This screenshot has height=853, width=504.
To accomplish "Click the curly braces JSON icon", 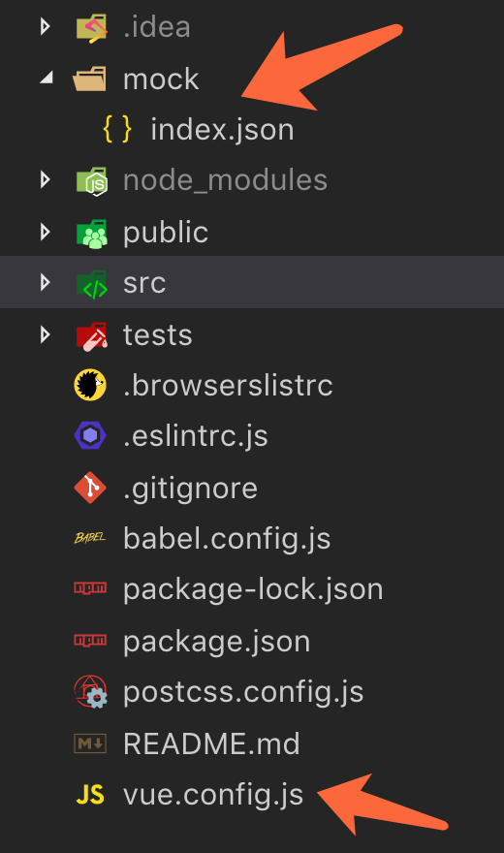I will tap(117, 130).
